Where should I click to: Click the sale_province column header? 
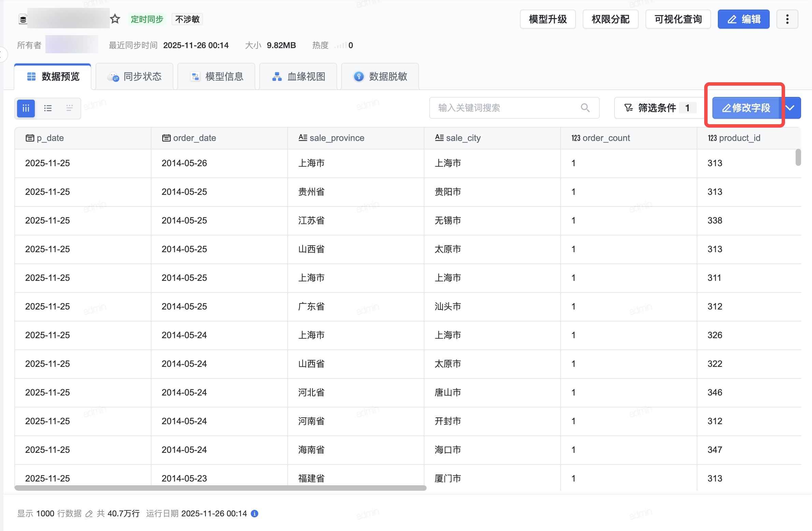click(x=336, y=138)
